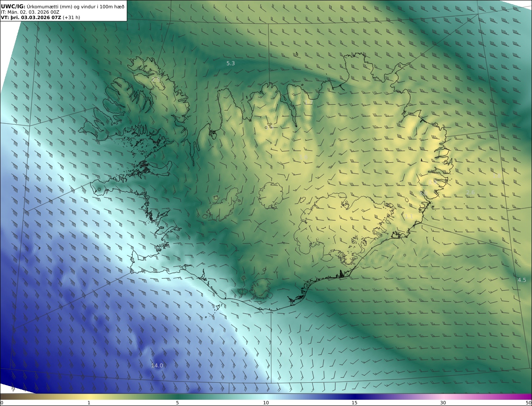Click the 2.5 value over the Westfjords
Viewport: 532px width, 406px height.
tap(155, 79)
